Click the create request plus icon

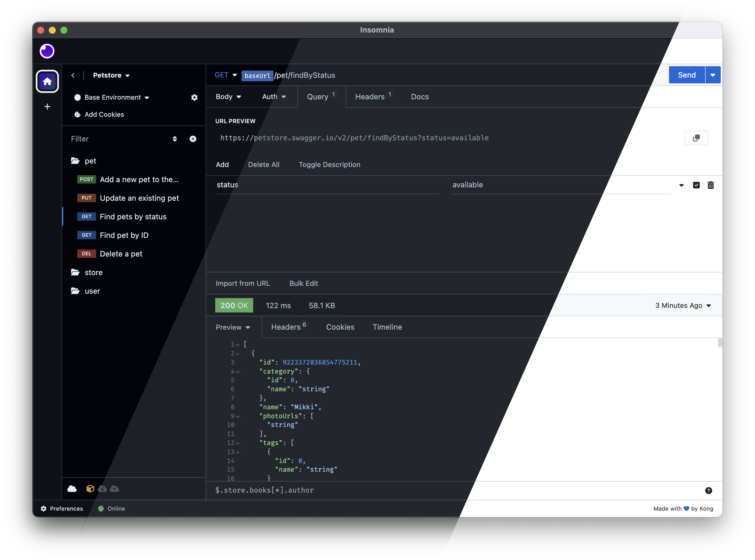(x=193, y=139)
